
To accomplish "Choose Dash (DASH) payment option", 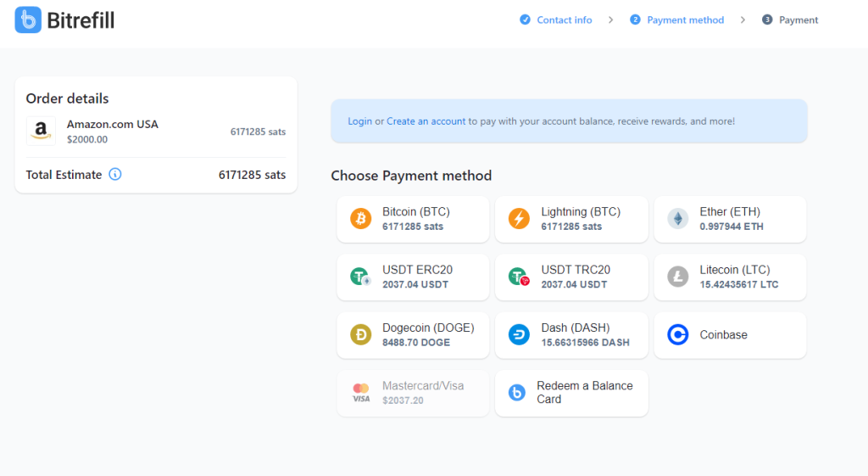I will pyautogui.click(x=571, y=335).
